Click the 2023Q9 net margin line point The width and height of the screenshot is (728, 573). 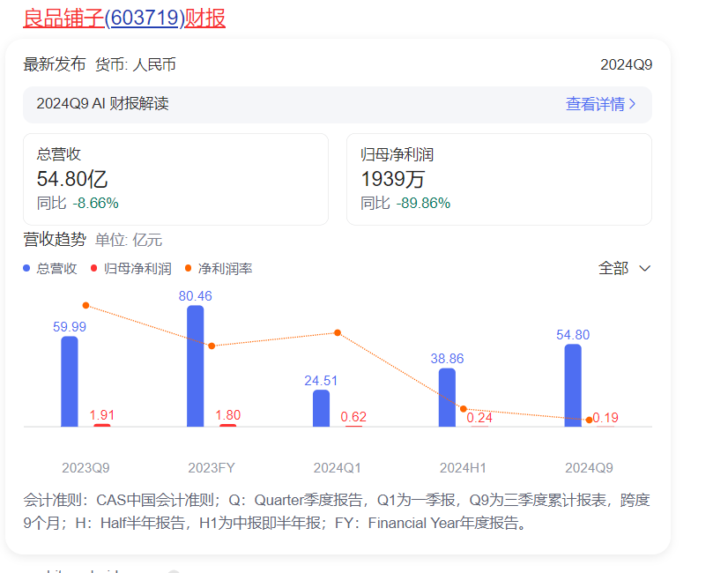pyautogui.click(x=85, y=306)
